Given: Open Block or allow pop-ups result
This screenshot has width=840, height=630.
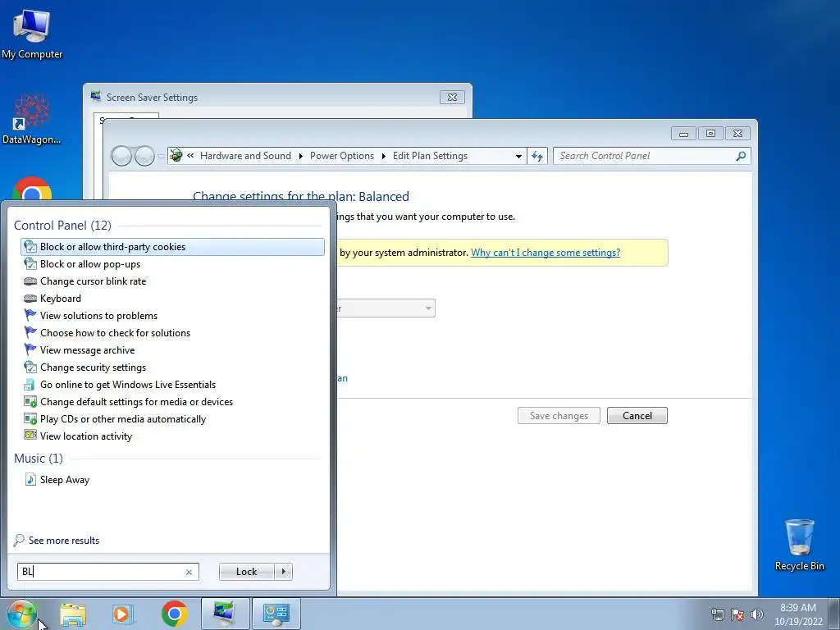Looking at the screenshot, I should click(x=172, y=264).
